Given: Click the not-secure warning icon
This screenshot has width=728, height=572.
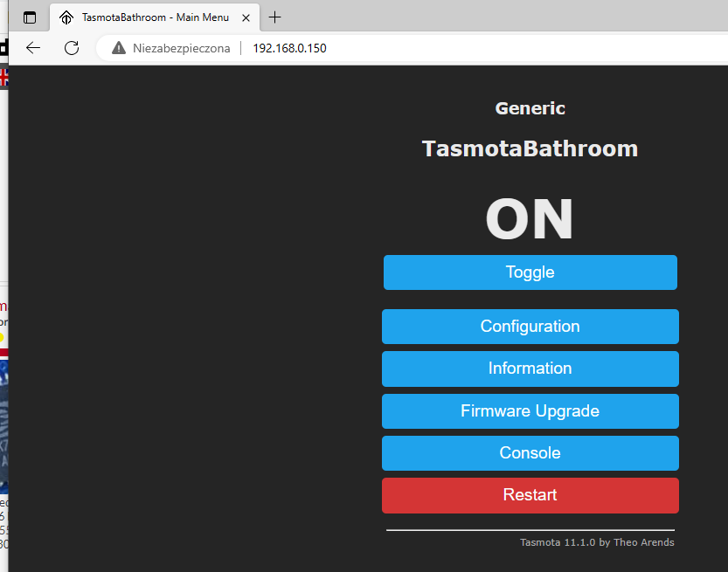Looking at the screenshot, I should coord(119,48).
